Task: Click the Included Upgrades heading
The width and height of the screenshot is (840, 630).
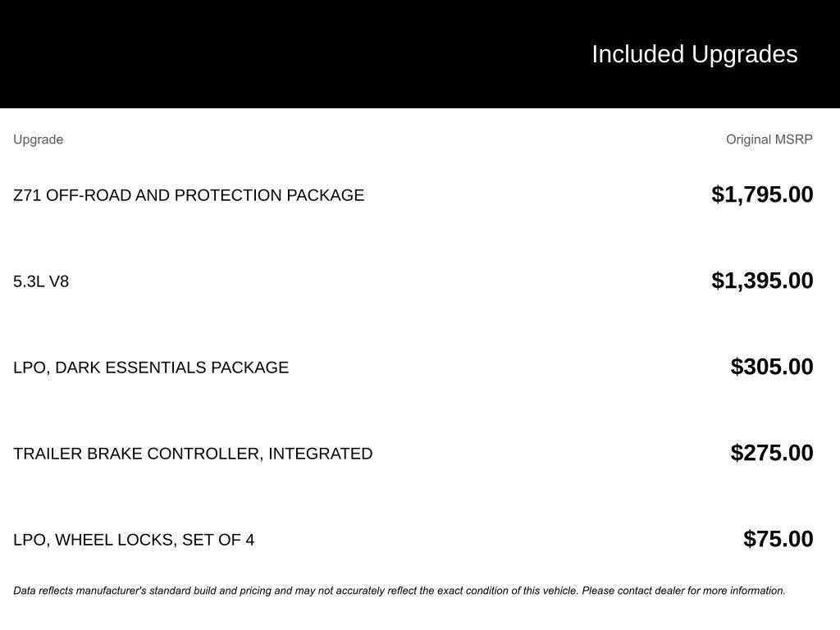Action: (694, 54)
